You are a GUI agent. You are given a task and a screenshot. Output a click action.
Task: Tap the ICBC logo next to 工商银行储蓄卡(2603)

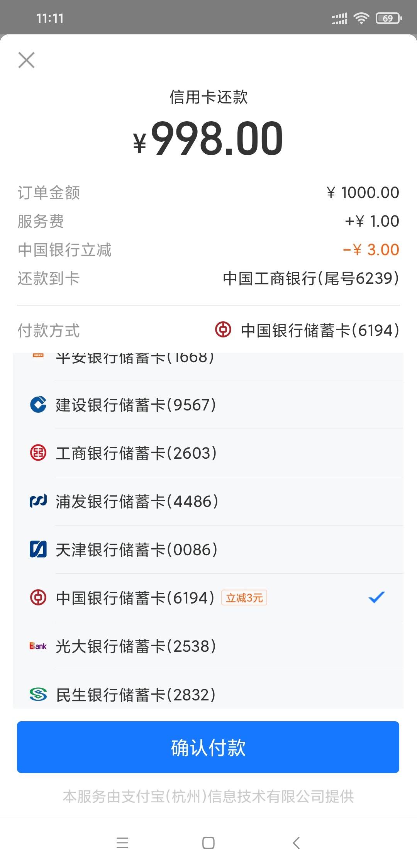38,453
